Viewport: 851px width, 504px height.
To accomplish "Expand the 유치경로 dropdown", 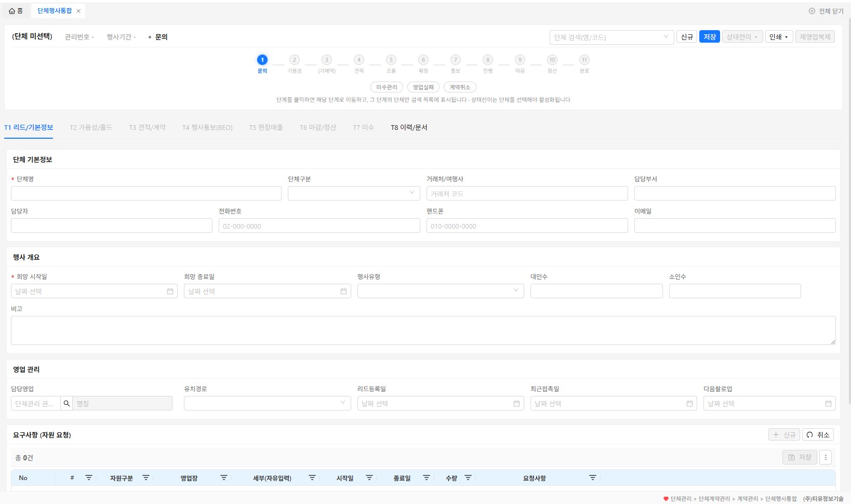I will point(267,403).
